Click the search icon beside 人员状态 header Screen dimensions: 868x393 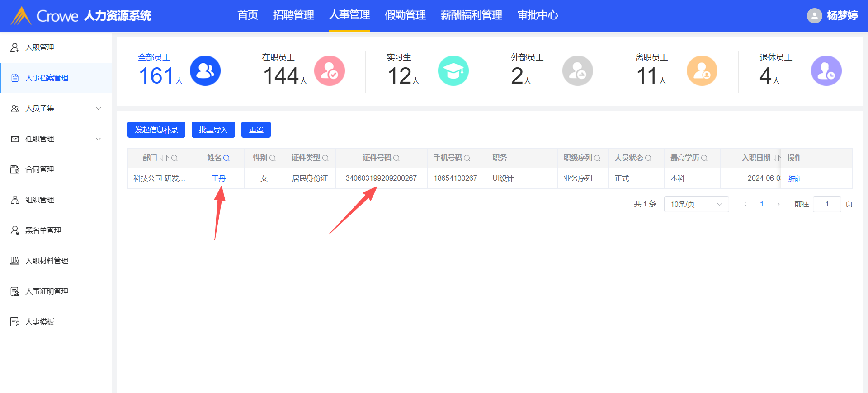[x=648, y=158]
